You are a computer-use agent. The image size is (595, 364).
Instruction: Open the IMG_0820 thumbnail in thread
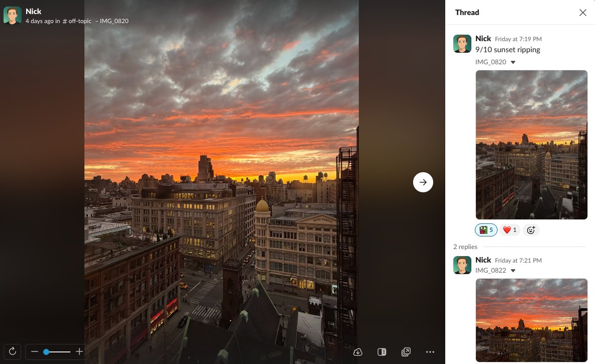531,145
